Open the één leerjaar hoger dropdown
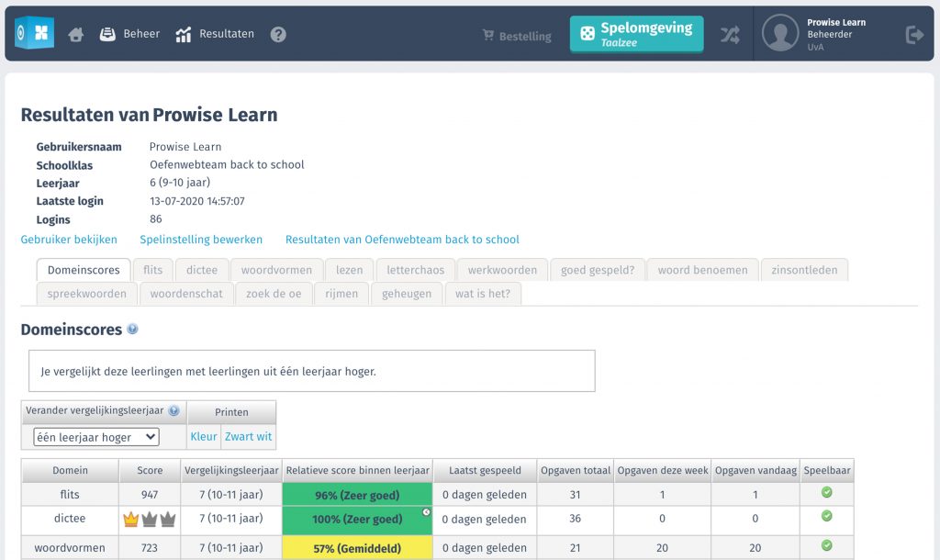 (x=96, y=437)
